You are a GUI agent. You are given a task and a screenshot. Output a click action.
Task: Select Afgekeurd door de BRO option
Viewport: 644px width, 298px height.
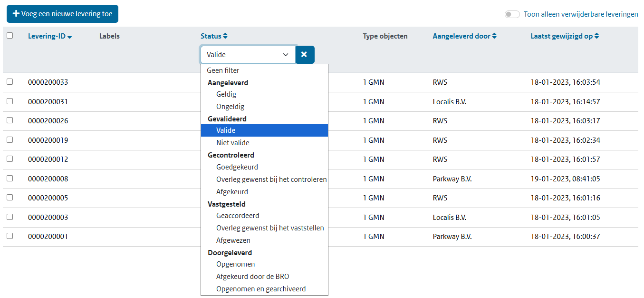[252, 277]
